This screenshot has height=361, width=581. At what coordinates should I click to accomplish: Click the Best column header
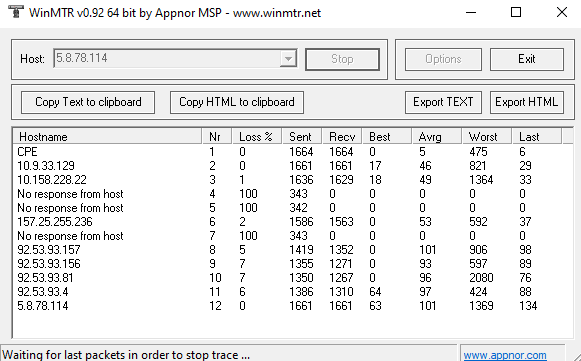click(x=387, y=136)
